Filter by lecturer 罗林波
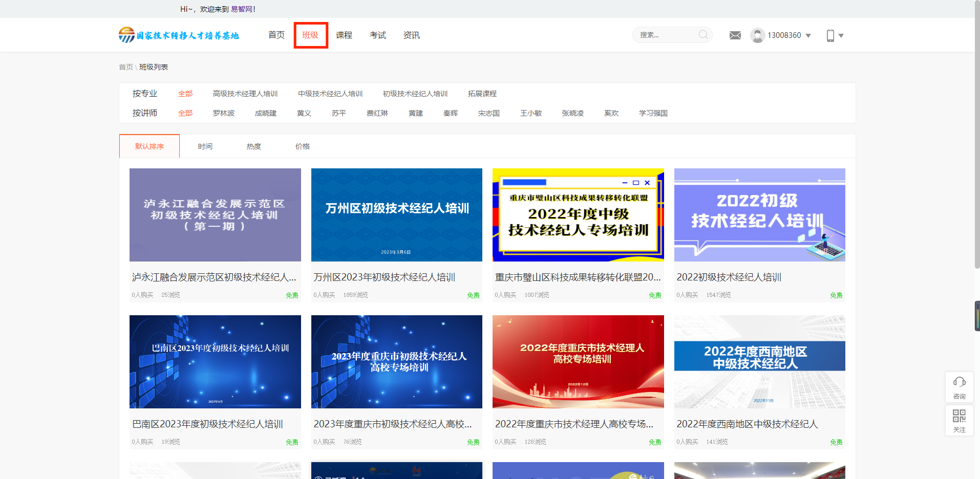This screenshot has height=479, width=980. click(224, 113)
